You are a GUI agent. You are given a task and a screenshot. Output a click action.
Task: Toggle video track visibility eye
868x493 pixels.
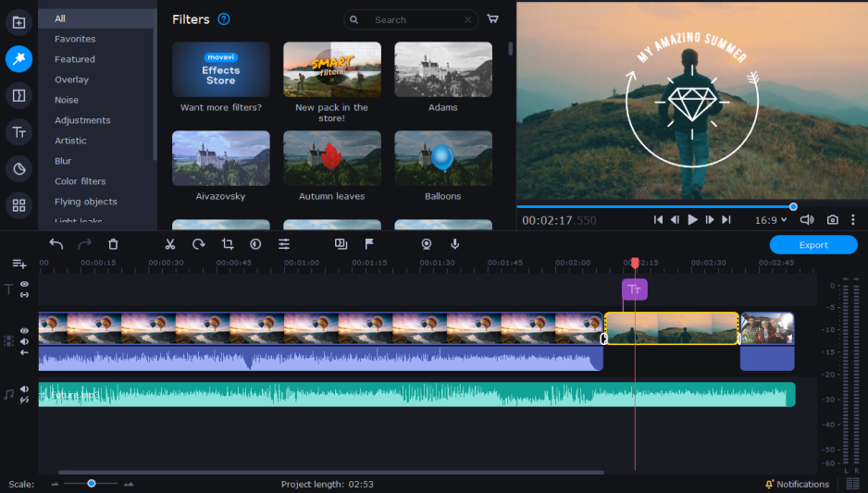[x=24, y=330]
